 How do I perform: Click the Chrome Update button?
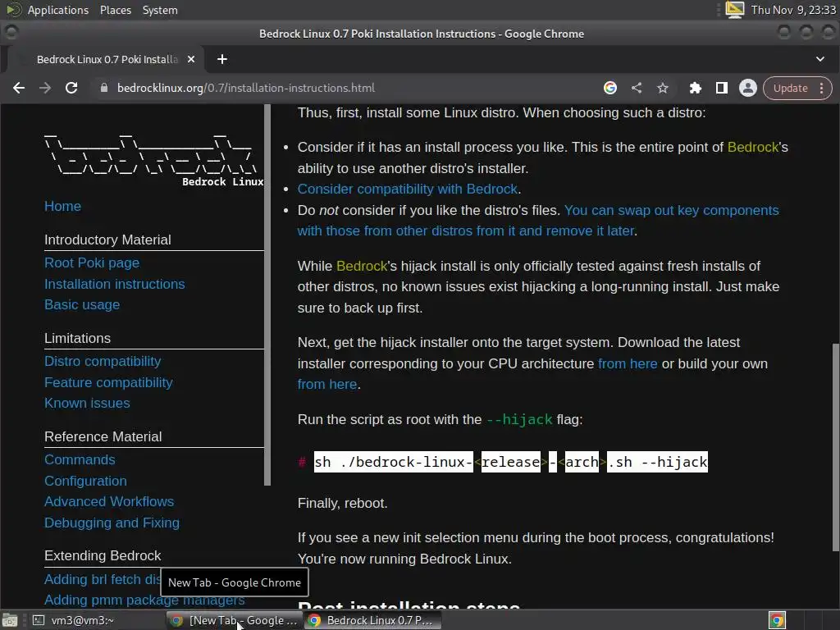(790, 88)
